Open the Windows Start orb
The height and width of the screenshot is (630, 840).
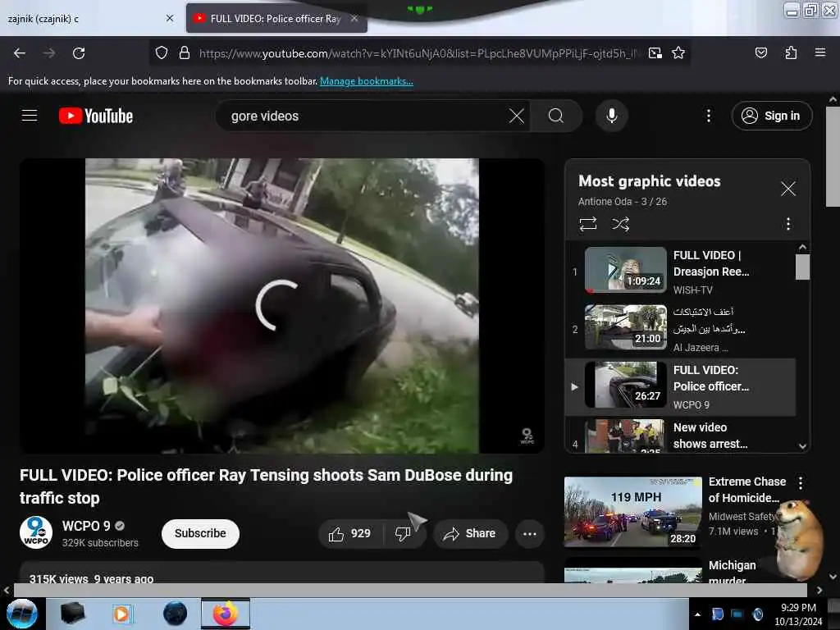22,614
